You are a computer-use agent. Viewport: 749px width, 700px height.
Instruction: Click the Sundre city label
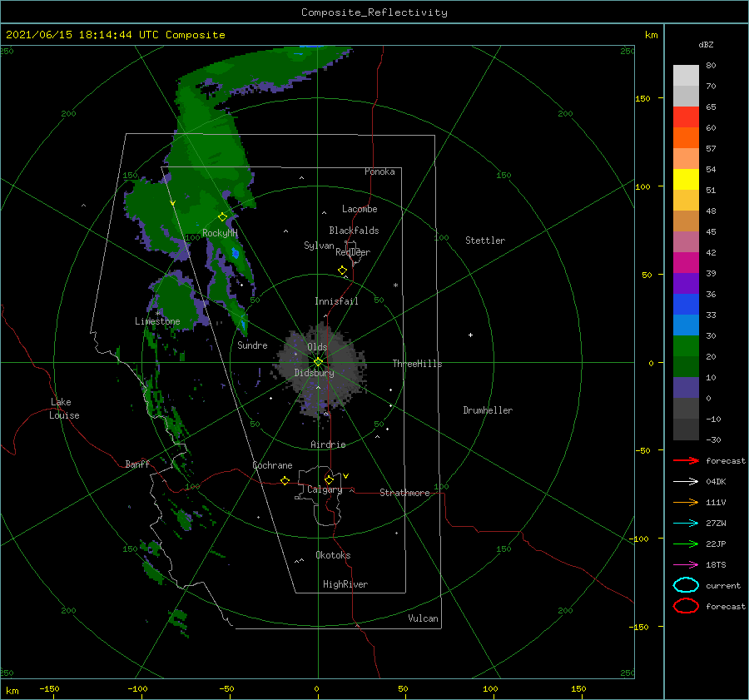(x=252, y=345)
